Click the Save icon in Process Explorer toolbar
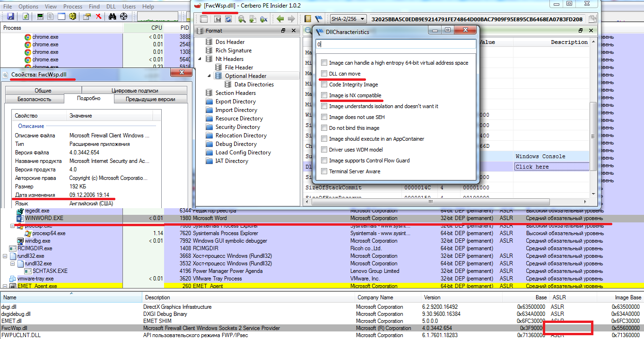The image size is (644, 339). 10,17
